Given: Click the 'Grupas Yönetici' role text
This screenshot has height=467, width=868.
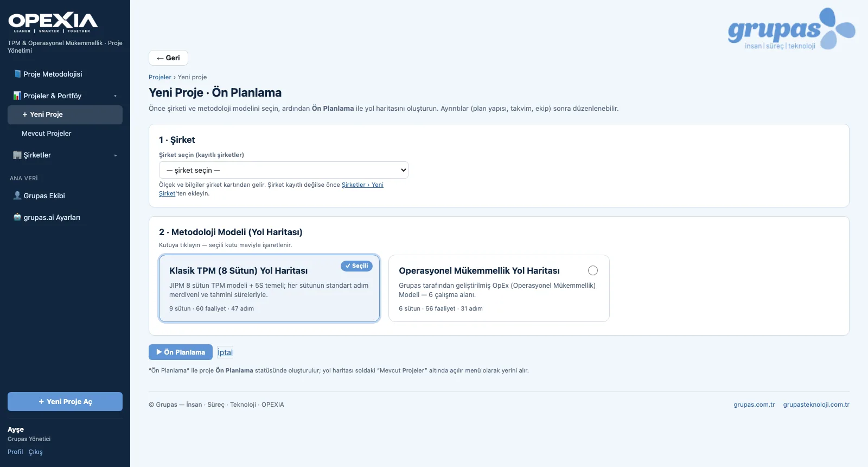Looking at the screenshot, I should click(x=29, y=439).
